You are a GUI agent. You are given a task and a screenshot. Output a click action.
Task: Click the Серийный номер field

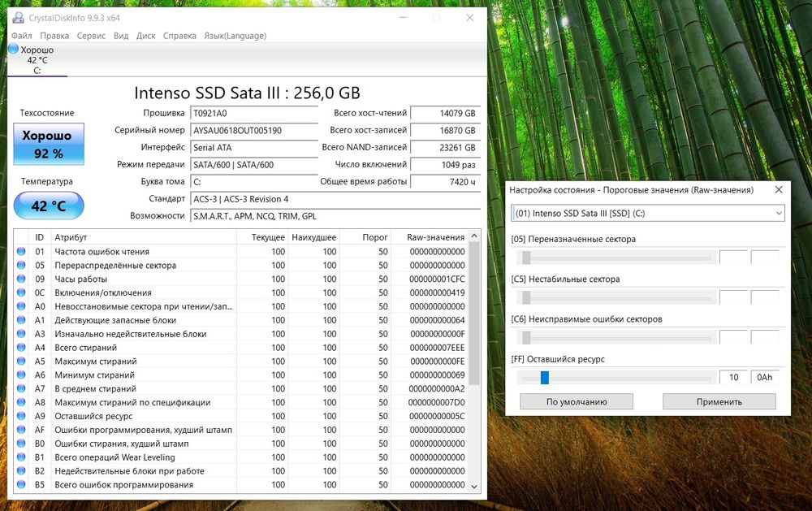254,131
